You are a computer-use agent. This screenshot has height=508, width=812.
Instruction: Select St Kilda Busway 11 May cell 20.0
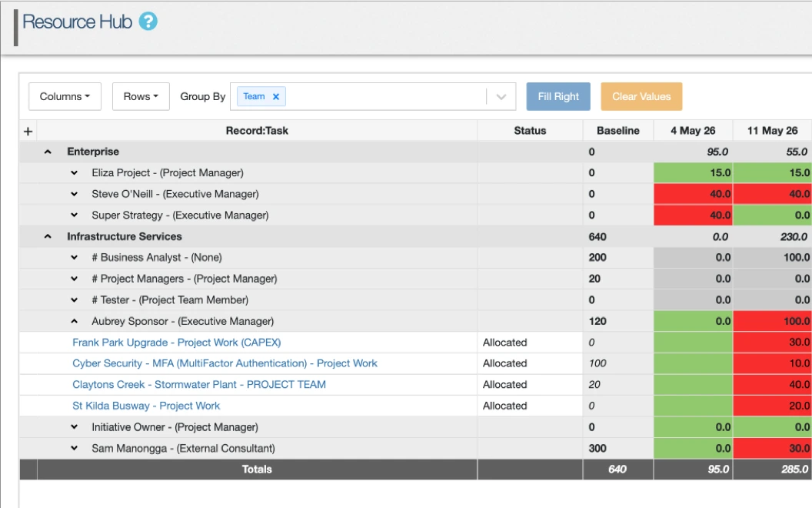(x=772, y=406)
